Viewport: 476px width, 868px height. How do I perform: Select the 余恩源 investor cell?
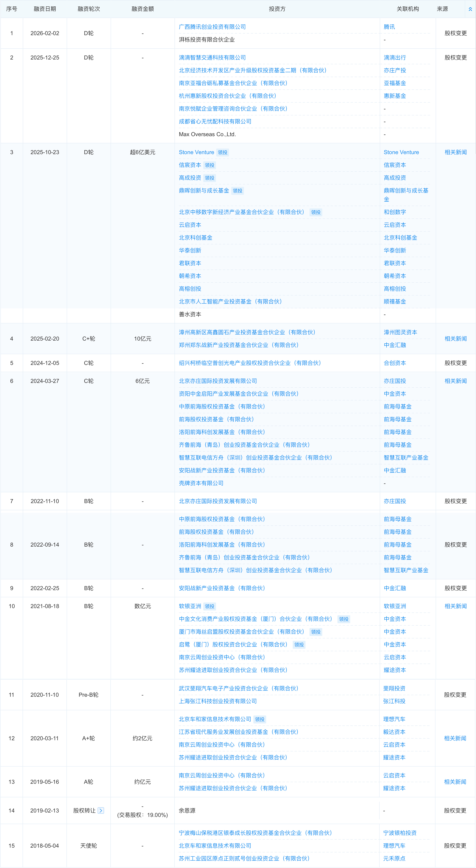click(187, 810)
